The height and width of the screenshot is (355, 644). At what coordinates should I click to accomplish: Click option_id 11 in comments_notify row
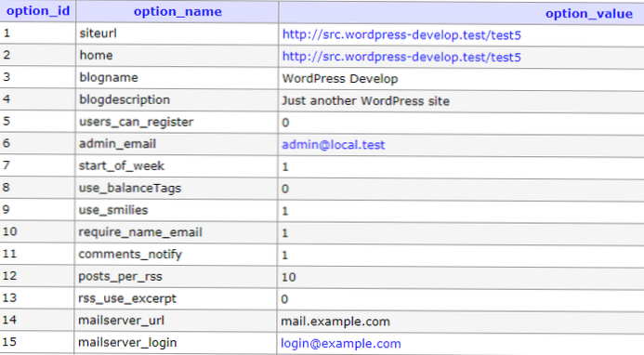pos(10,254)
